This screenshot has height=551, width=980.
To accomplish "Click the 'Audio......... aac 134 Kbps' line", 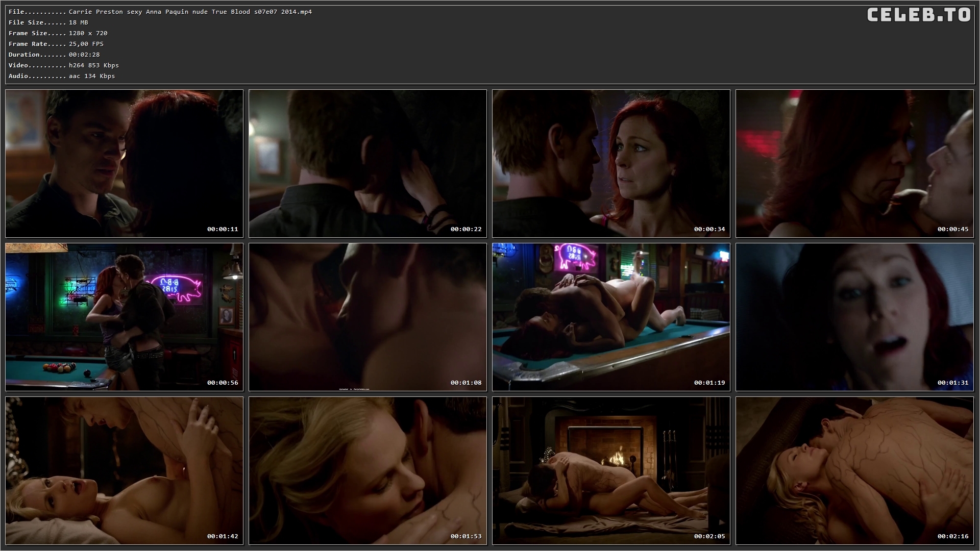I will point(62,76).
